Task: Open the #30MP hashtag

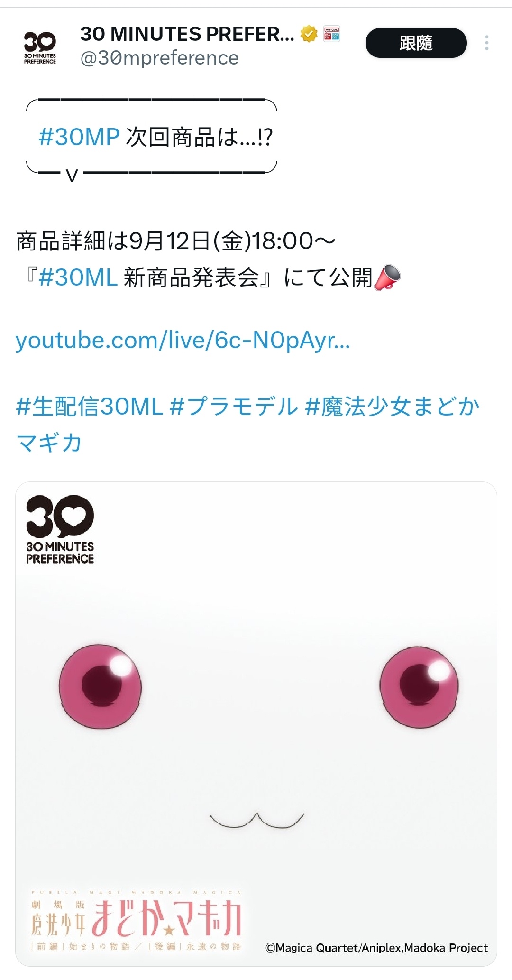Action: click(x=79, y=137)
